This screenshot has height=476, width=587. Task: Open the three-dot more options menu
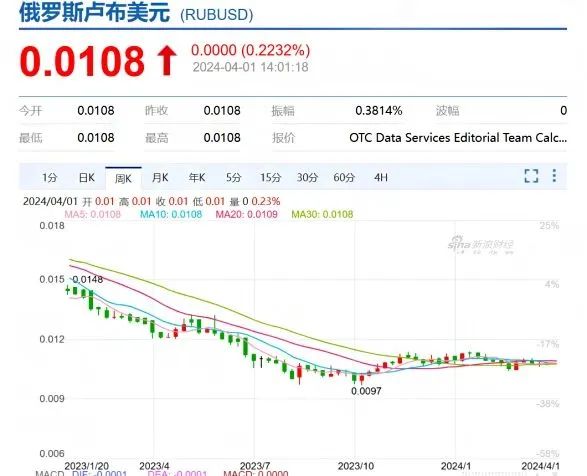click(x=554, y=176)
